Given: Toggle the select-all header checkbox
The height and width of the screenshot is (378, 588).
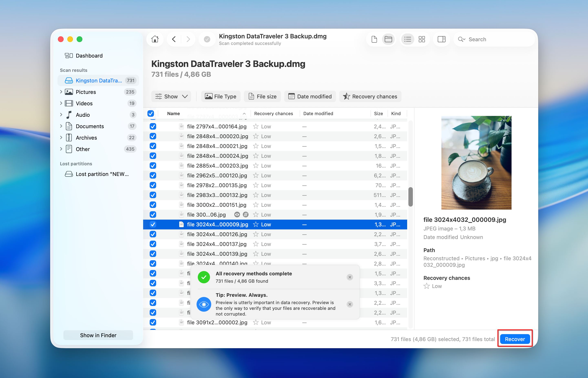Looking at the screenshot, I should (x=150, y=113).
